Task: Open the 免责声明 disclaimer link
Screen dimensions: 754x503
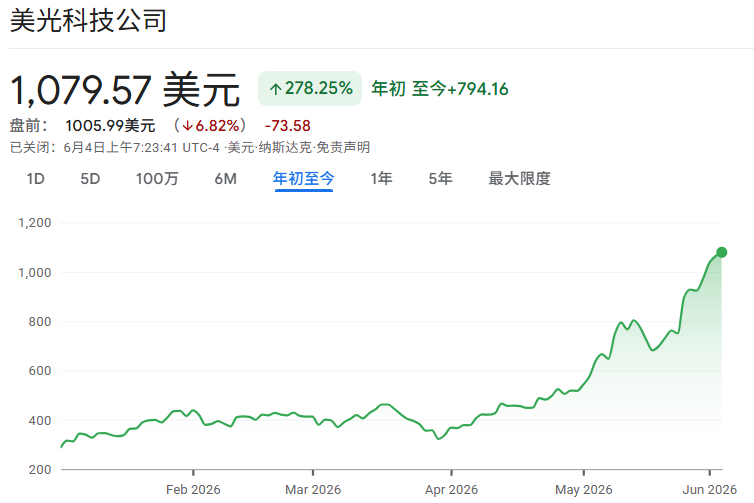Action: tap(343, 147)
